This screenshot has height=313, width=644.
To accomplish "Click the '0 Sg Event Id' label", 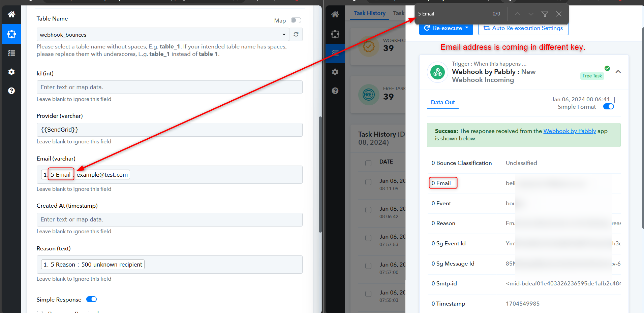I will tap(449, 243).
